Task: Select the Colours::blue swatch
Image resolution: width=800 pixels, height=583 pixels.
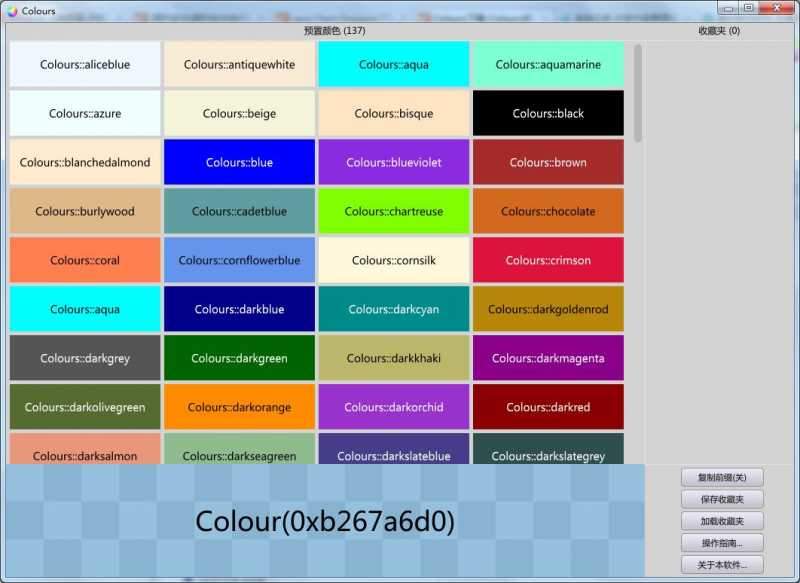Action: 239,162
